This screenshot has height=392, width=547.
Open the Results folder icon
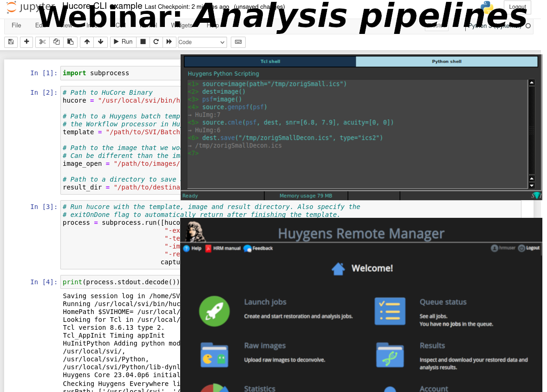coord(390,355)
